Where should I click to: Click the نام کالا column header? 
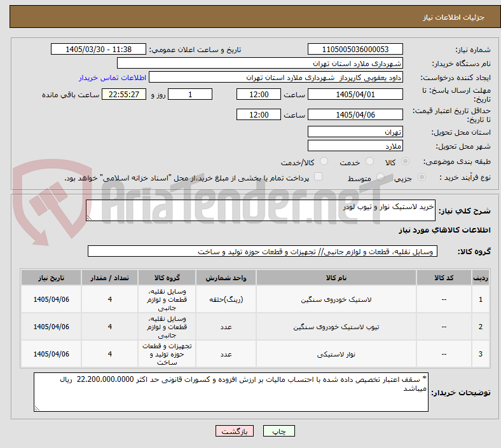tap(336, 278)
